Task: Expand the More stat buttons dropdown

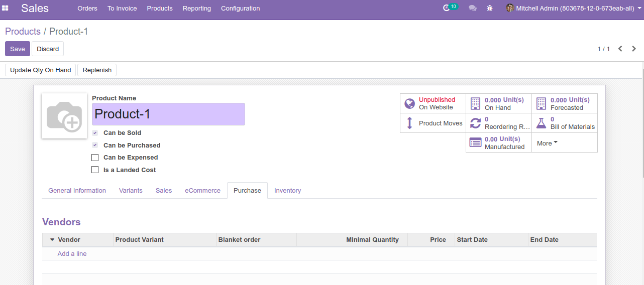Action: (x=548, y=143)
